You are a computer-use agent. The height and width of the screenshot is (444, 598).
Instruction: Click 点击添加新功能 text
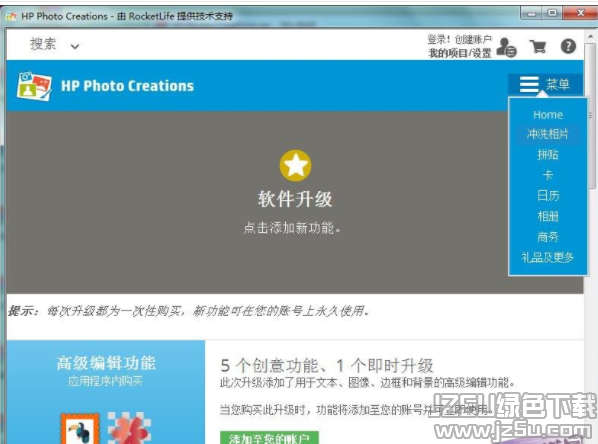(292, 228)
